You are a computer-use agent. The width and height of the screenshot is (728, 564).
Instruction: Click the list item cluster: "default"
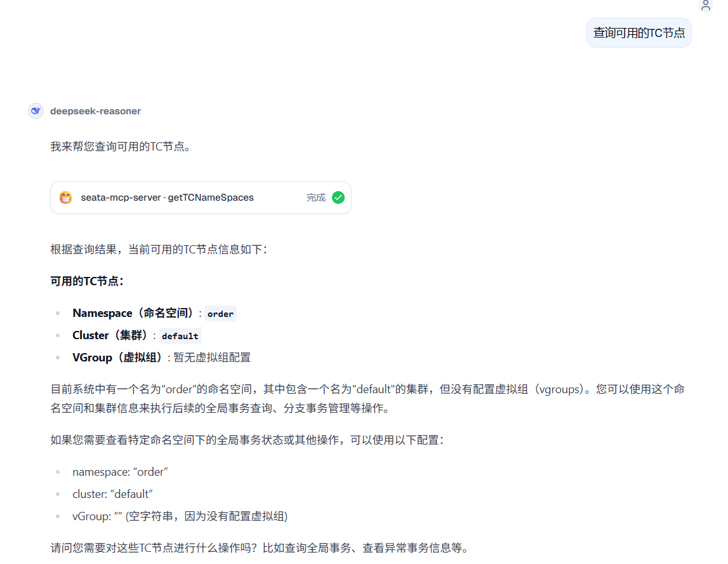(x=113, y=494)
